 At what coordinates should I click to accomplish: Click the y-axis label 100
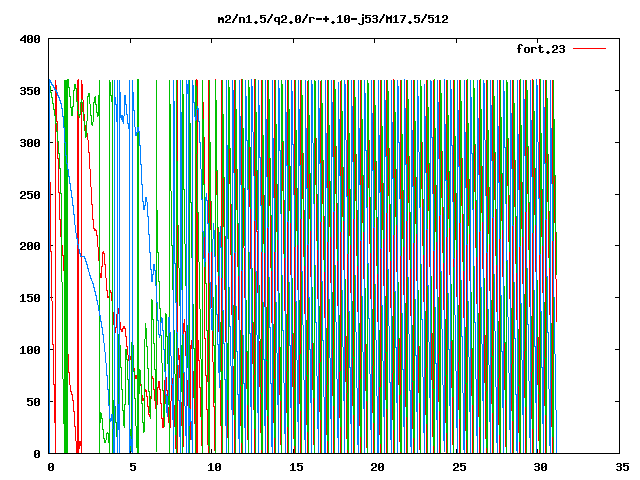(30, 350)
